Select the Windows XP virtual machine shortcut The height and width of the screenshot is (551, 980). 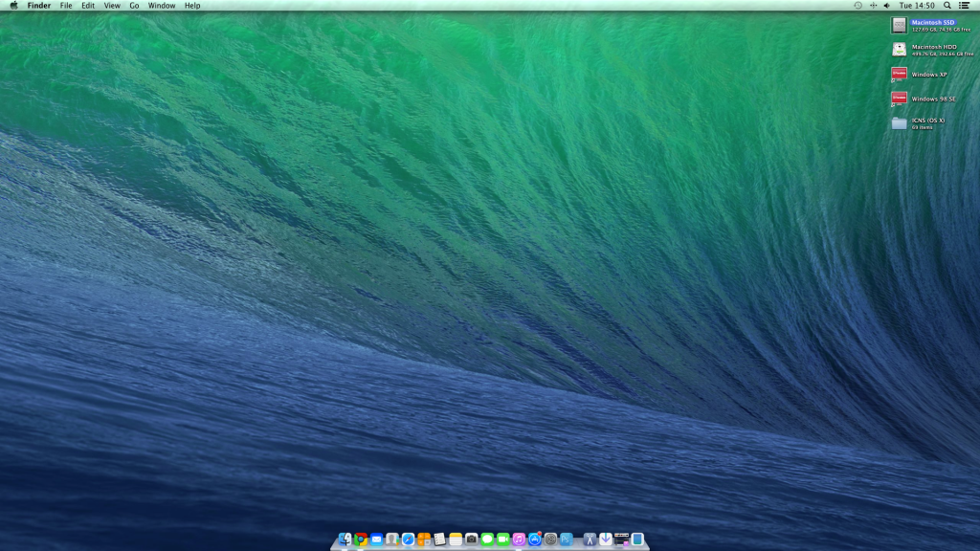click(x=920, y=75)
